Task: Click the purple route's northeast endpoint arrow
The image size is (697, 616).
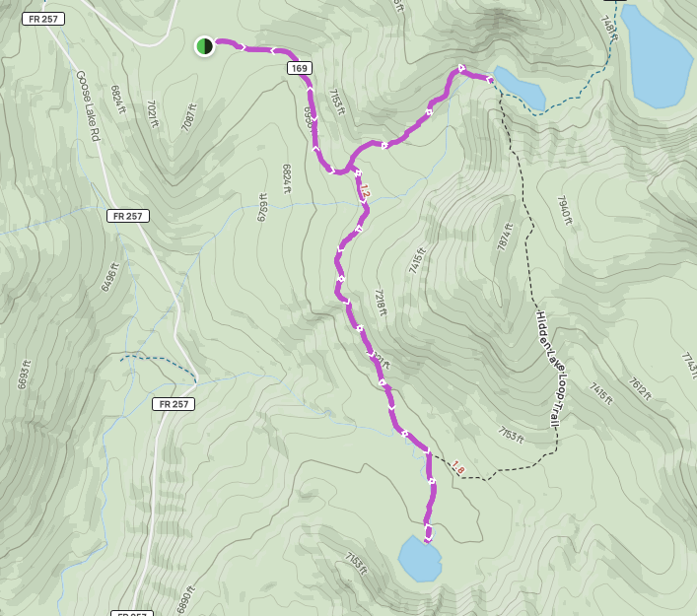Action: point(489,80)
